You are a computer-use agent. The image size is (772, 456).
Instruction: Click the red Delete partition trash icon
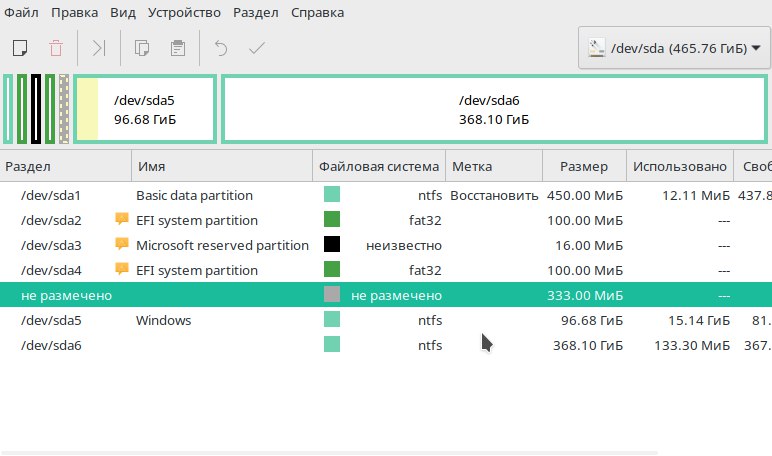pos(56,48)
